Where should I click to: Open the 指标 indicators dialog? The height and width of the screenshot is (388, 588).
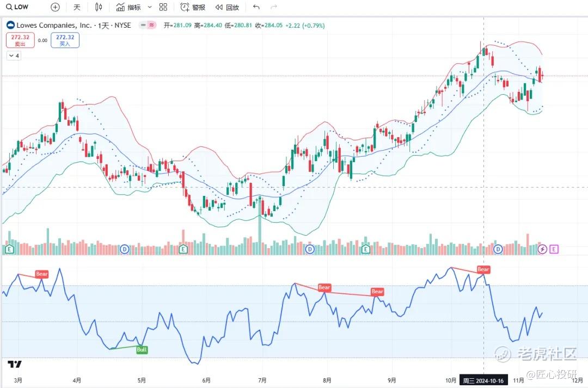pyautogui.click(x=128, y=7)
